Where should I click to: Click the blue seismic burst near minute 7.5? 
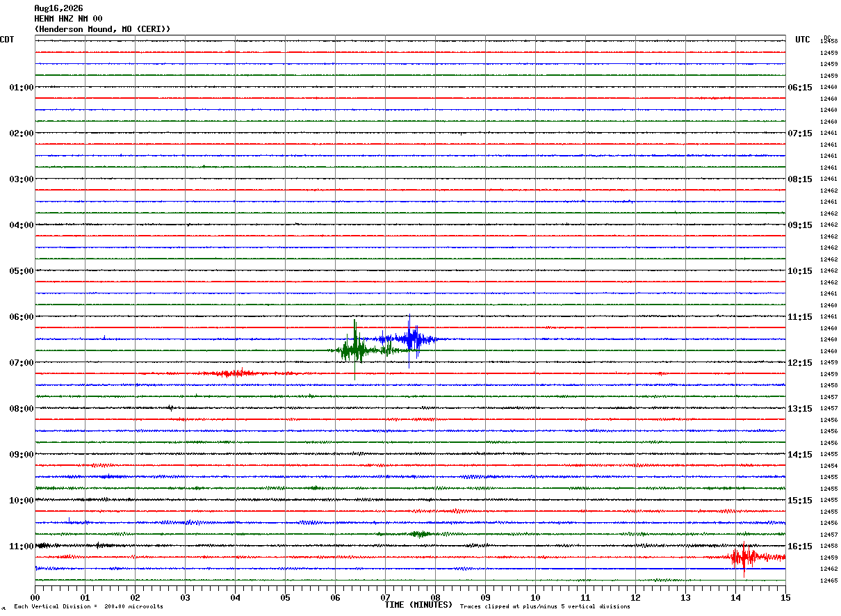click(x=410, y=339)
